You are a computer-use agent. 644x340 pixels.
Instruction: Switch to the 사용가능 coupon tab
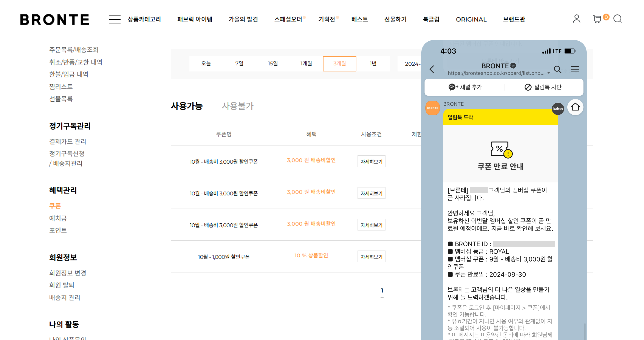tap(187, 106)
